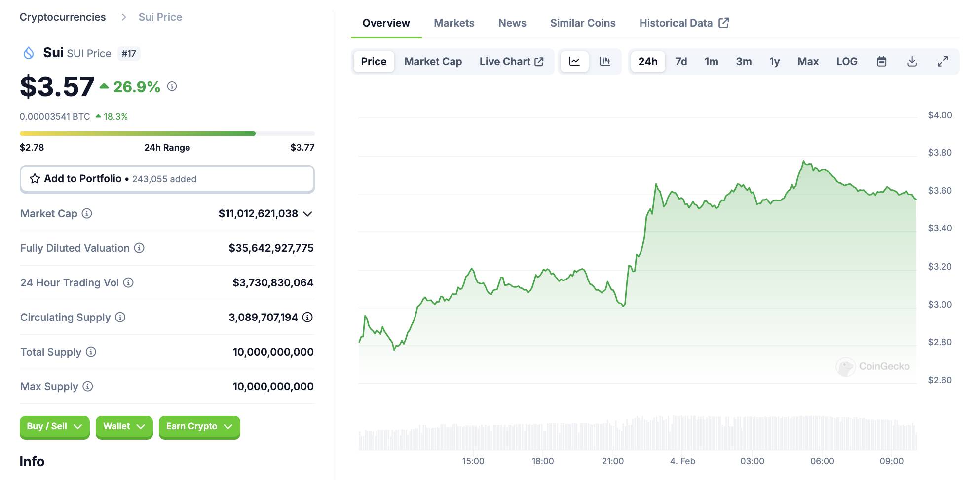Screen dimensions: 980x480
Task: Open the calendar date range picker icon
Action: tap(882, 62)
